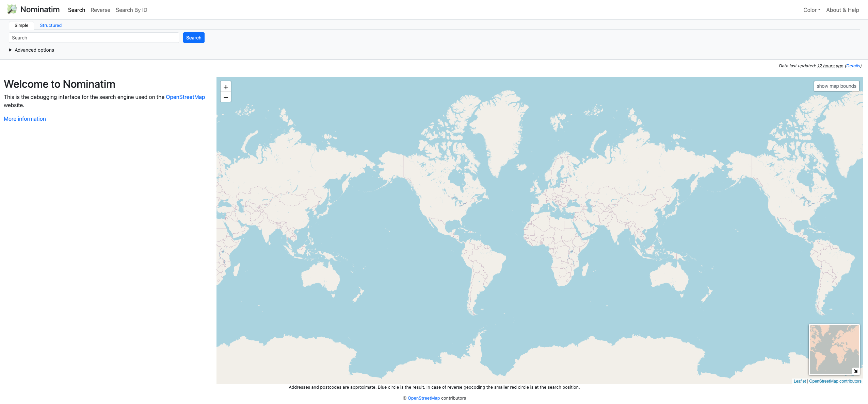Click the blue Search button
The image size is (868, 404).
coord(194,38)
